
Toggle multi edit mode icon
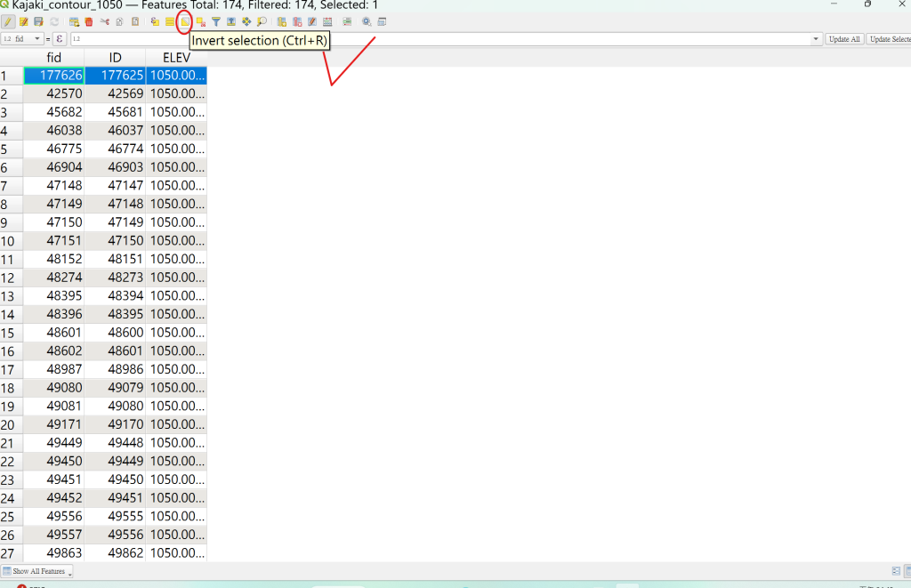pos(24,22)
